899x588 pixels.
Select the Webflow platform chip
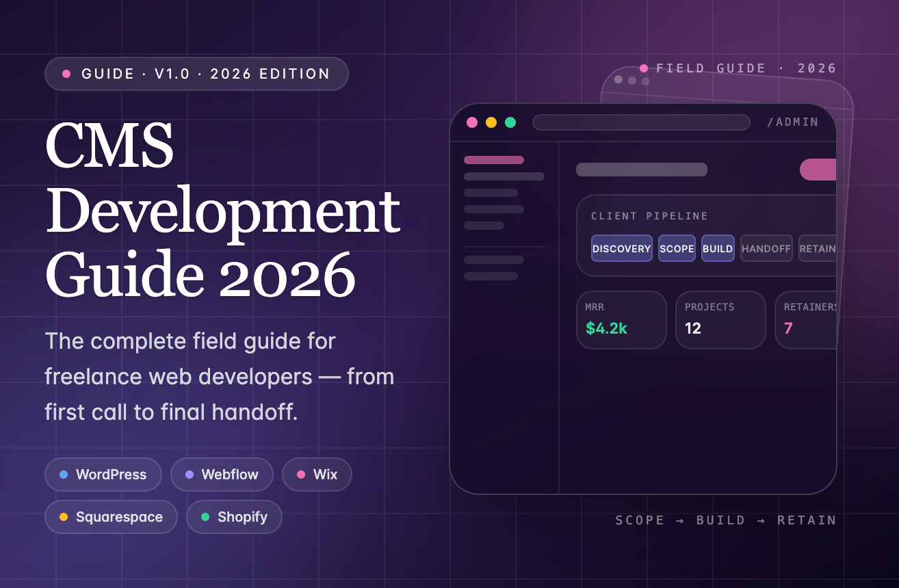(x=222, y=475)
